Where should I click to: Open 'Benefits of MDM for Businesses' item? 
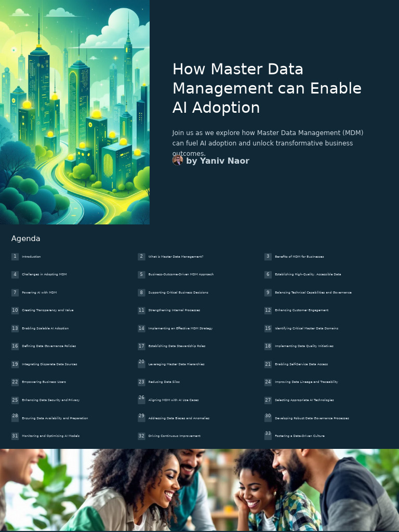299,257
